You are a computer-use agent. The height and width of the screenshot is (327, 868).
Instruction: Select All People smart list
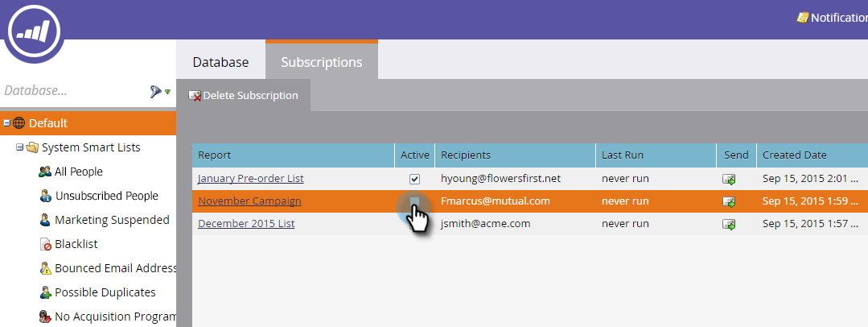click(78, 172)
